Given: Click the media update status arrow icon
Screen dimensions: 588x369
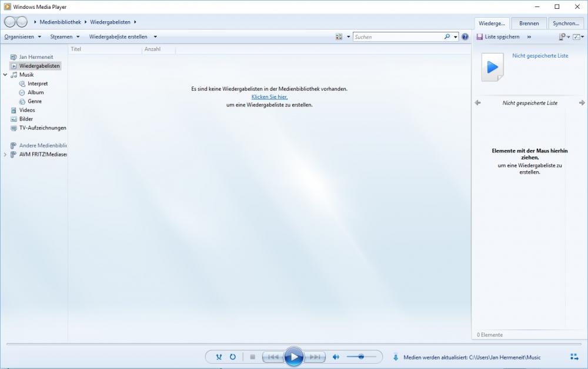Looking at the screenshot, I should click(x=396, y=357).
